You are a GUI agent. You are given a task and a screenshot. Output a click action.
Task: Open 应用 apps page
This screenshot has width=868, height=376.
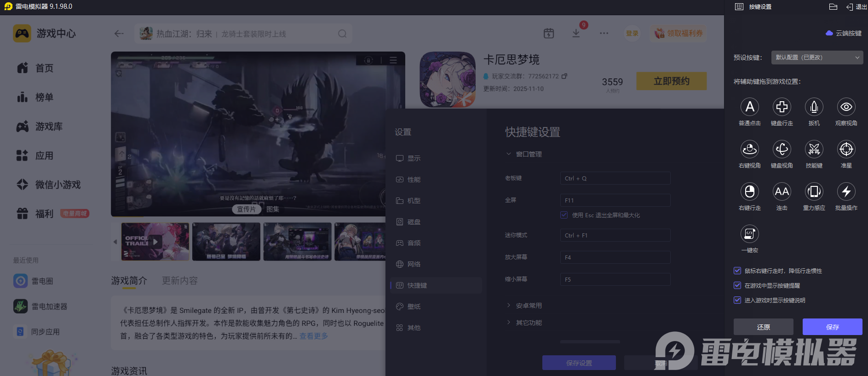click(x=35, y=156)
